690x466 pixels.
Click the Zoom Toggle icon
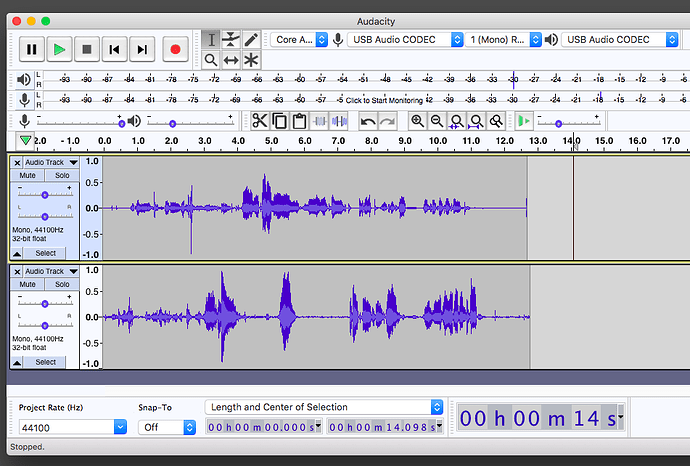point(496,121)
